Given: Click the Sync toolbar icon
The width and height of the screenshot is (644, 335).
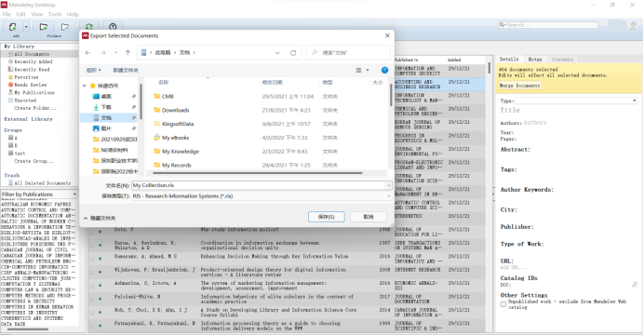Looking at the screenshot, I should [x=89, y=27].
